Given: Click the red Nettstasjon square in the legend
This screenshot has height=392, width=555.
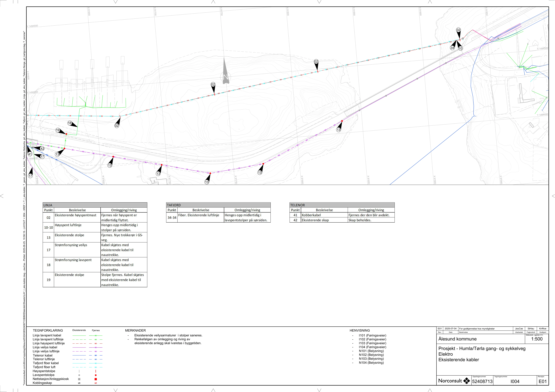Looking at the screenshot, I should point(96,379).
